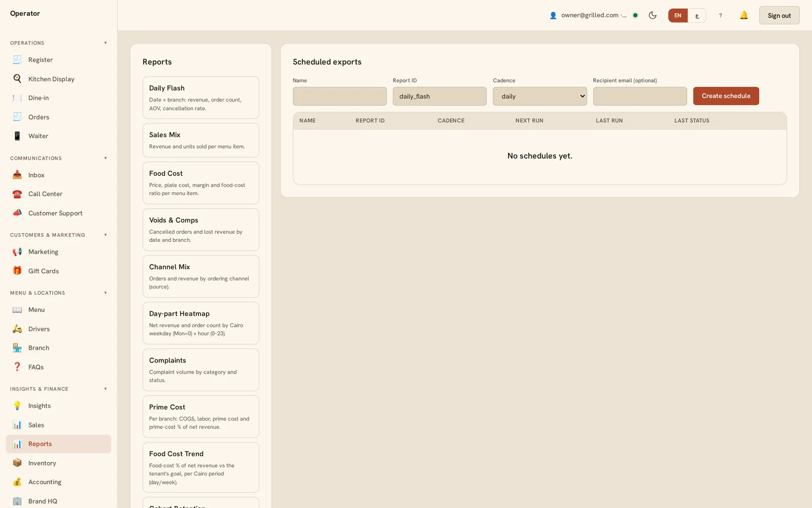Open the Gift Cards icon
The width and height of the screenshot is (812, 508).
click(x=17, y=271)
